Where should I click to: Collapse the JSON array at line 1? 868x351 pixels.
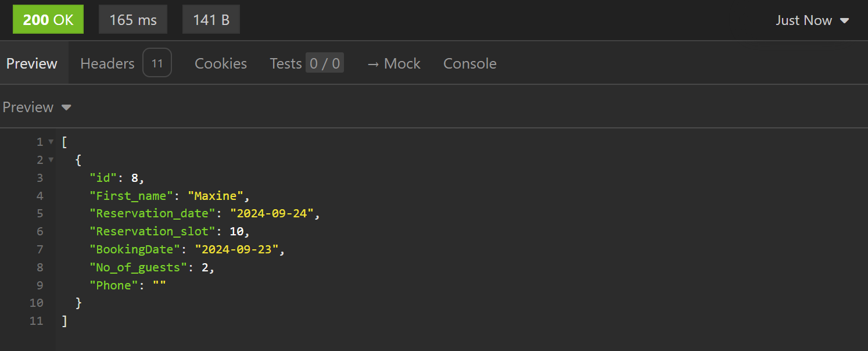[x=51, y=142]
